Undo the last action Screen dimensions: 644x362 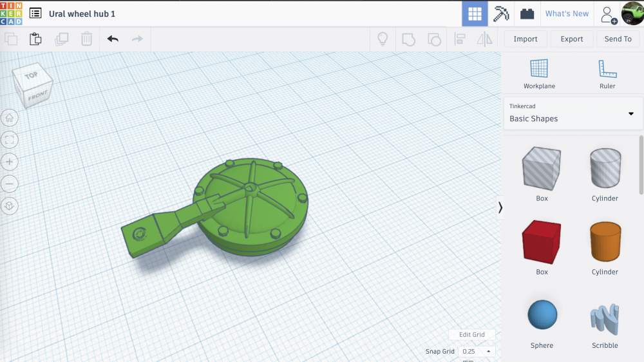[113, 39]
